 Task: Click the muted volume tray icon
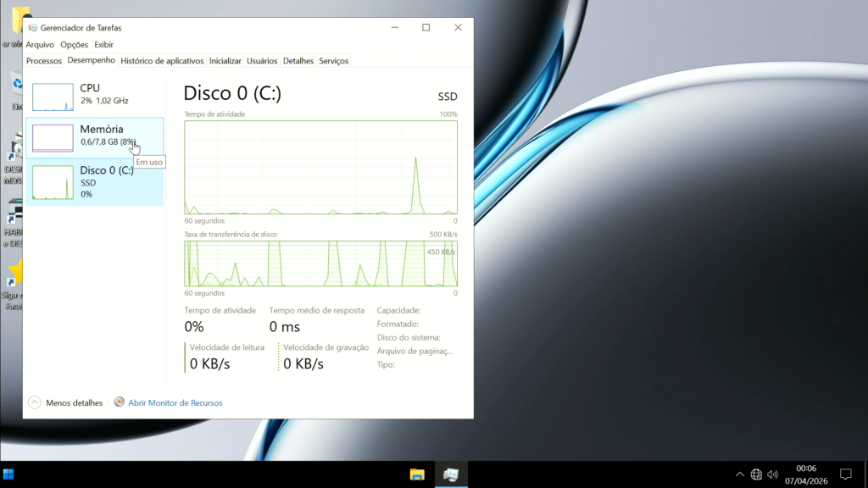tap(772, 474)
